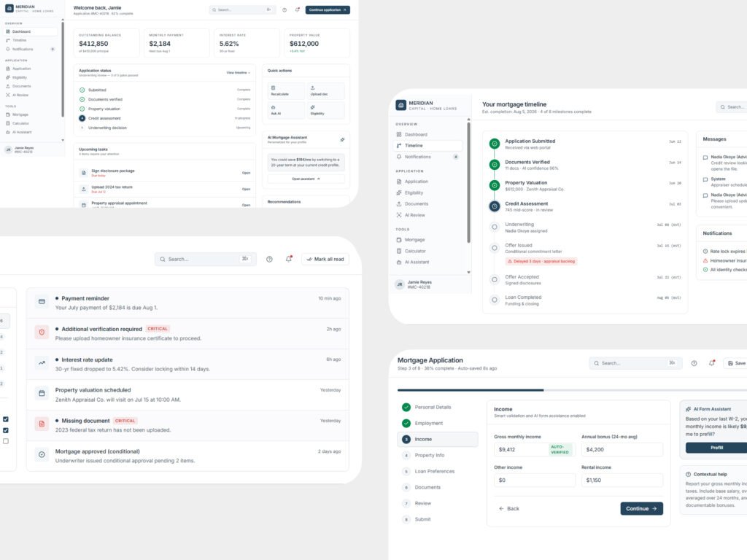This screenshot has width=747, height=560.
Task: Click the red Missing document file icon
Action: [42, 424]
